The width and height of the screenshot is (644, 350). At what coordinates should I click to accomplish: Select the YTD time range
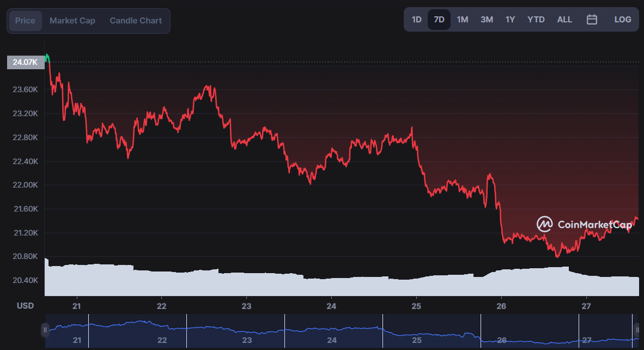(536, 19)
